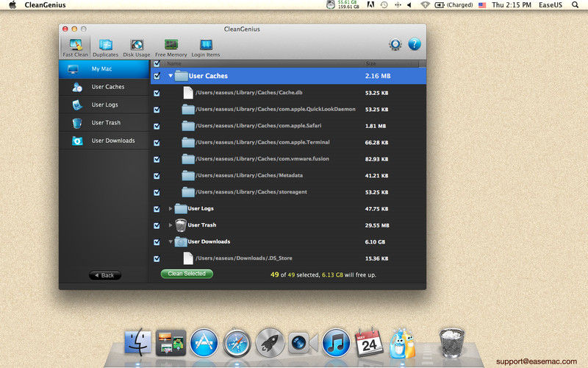This screenshot has height=368, width=588.
Task: Select User Logs in the sidebar
Action: [104, 105]
